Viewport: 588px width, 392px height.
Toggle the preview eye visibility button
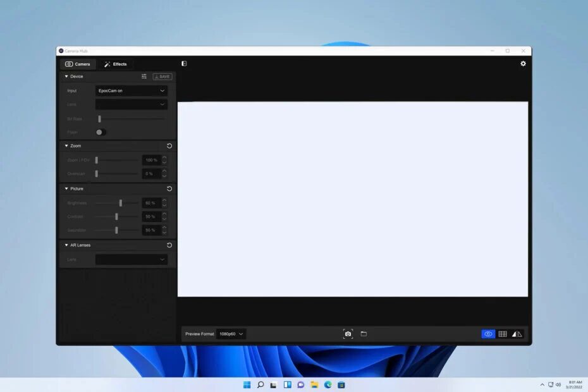click(487, 334)
